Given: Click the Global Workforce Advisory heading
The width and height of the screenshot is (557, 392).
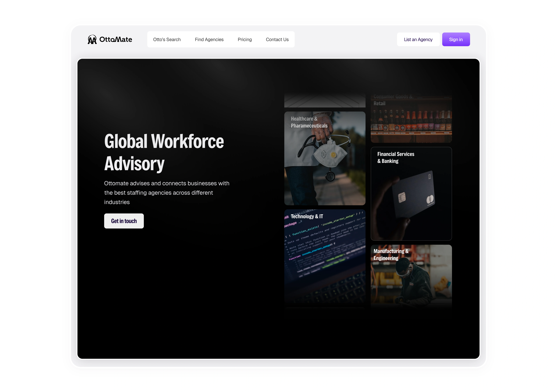Looking at the screenshot, I should click(x=164, y=152).
